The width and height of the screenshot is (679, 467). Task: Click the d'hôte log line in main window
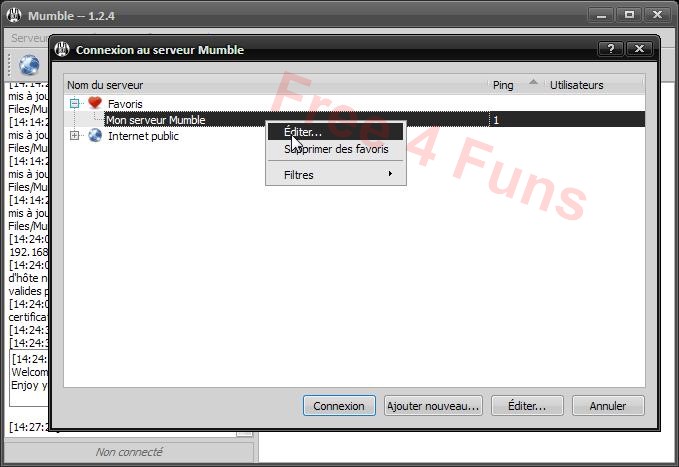click(29, 278)
